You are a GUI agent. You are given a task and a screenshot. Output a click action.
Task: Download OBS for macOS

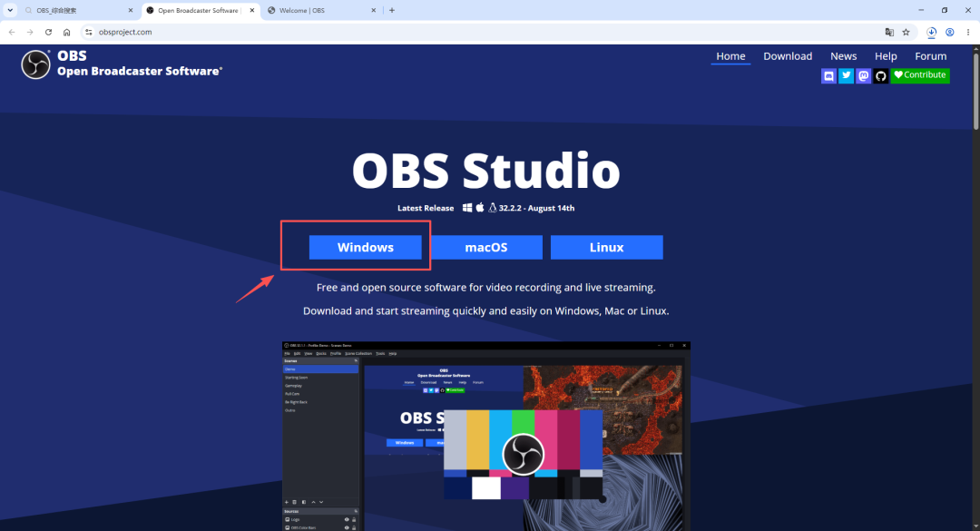[x=486, y=247]
